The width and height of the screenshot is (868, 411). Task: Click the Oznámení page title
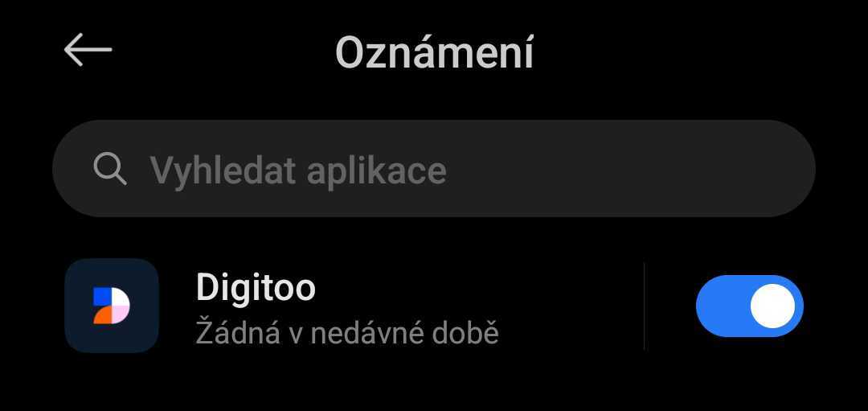coord(435,52)
